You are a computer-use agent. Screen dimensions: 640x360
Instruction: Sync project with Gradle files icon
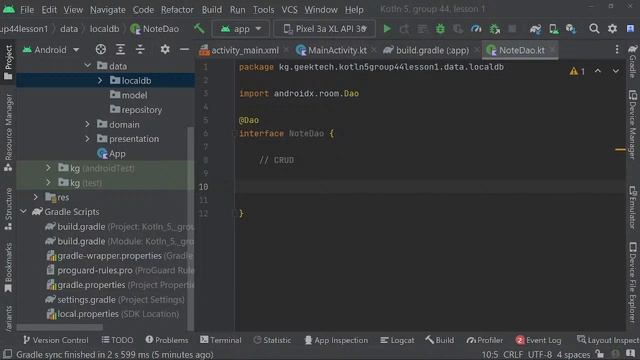(x=535, y=29)
